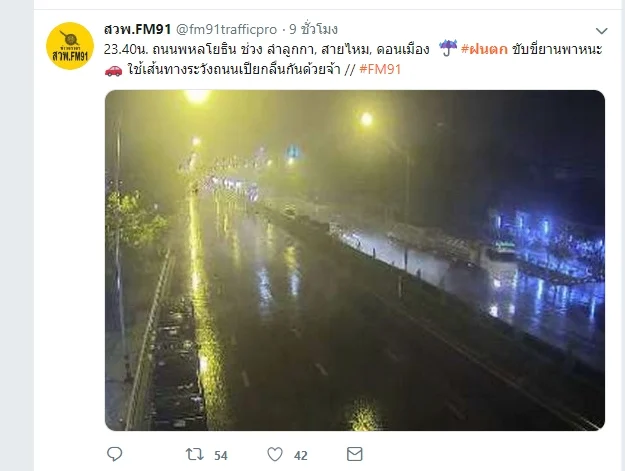Open the yellow สวพ.FM91 profile avatar
625x471 pixels.
tap(70, 46)
